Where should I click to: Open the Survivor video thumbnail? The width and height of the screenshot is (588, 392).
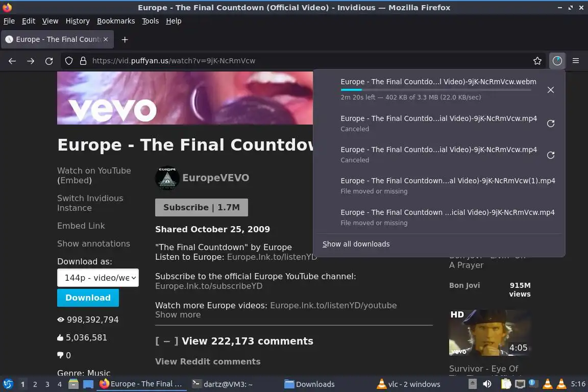pyautogui.click(x=490, y=332)
